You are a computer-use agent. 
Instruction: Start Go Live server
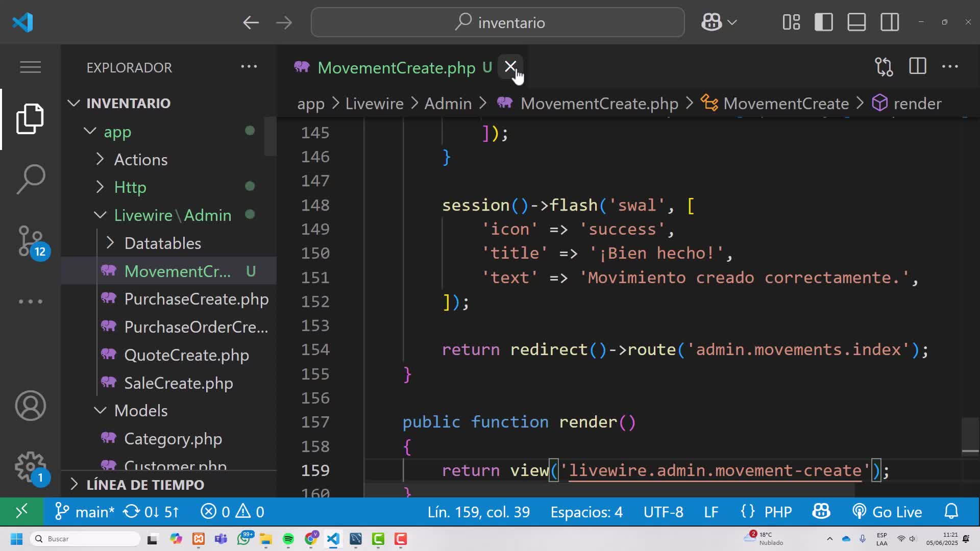point(887,512)
